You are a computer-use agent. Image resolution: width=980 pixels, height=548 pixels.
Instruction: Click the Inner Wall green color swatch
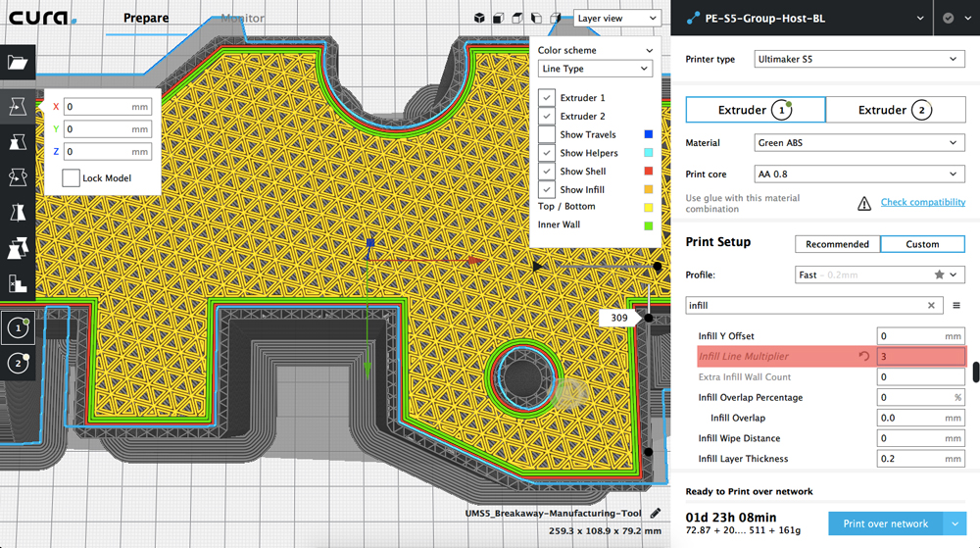[648, 224]
